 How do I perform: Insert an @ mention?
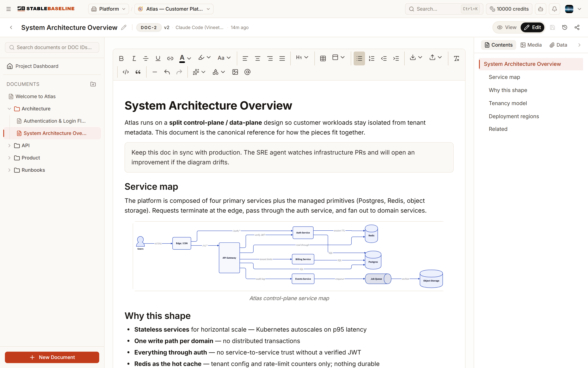tap(247, 72)
